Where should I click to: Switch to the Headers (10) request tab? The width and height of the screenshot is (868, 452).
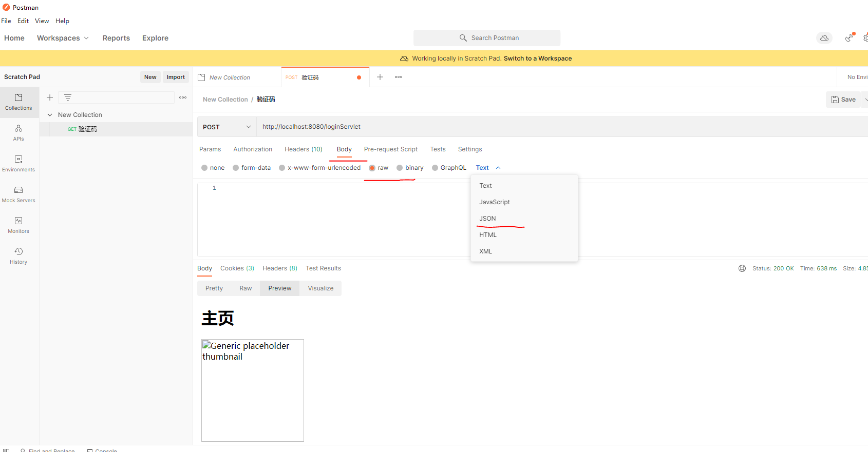coord(304,149)
